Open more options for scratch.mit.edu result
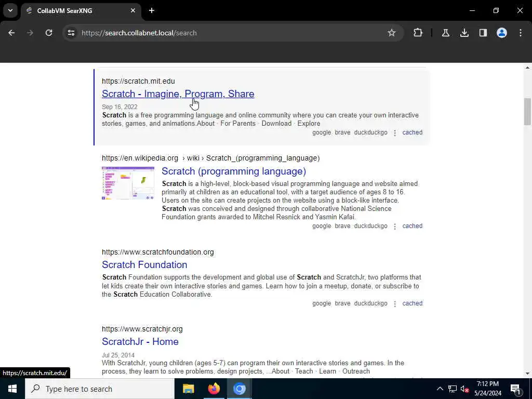The image size is (532, 399). coord(395,132)
